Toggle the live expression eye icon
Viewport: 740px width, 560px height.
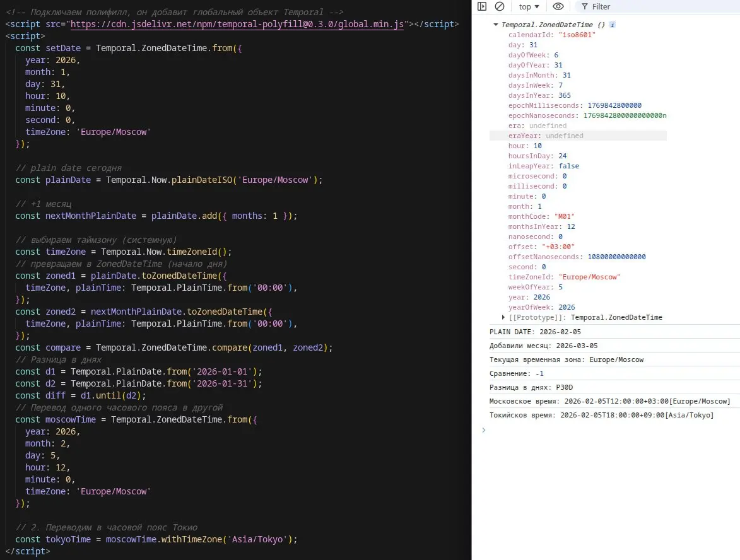558,6
